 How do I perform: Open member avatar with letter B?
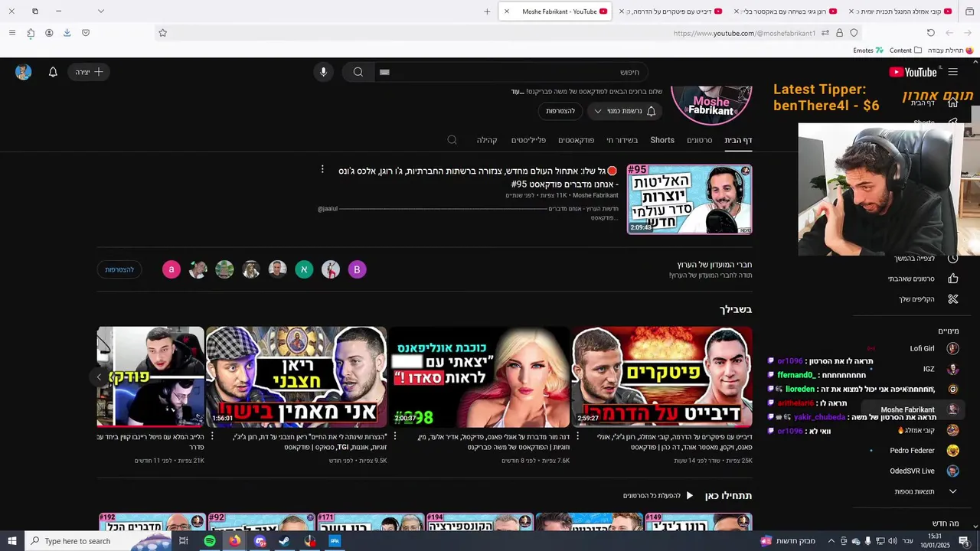click(x=357, y=269)
